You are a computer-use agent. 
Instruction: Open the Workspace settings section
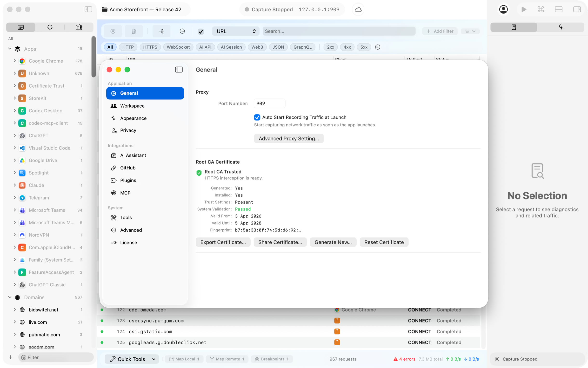pyautogui.click(x=145, y=106)
